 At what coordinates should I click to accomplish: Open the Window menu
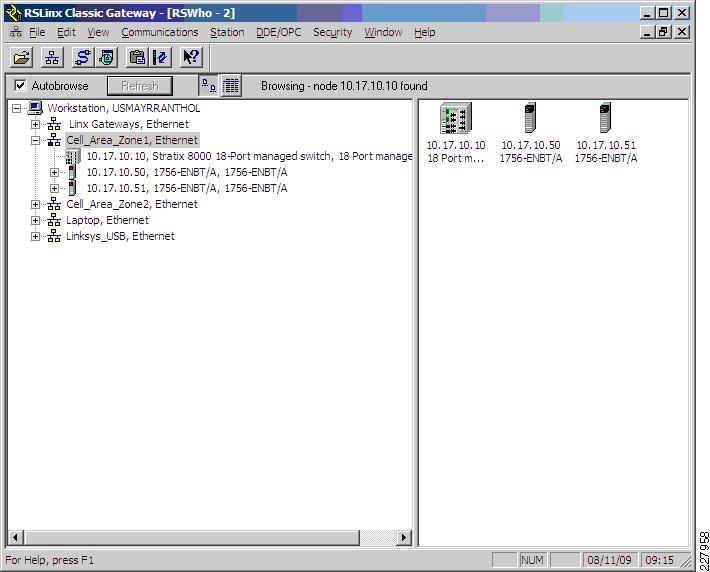coord(384,32)
